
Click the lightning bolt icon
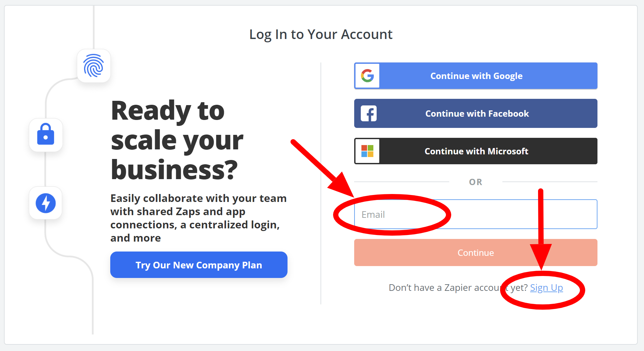[46, 203]
